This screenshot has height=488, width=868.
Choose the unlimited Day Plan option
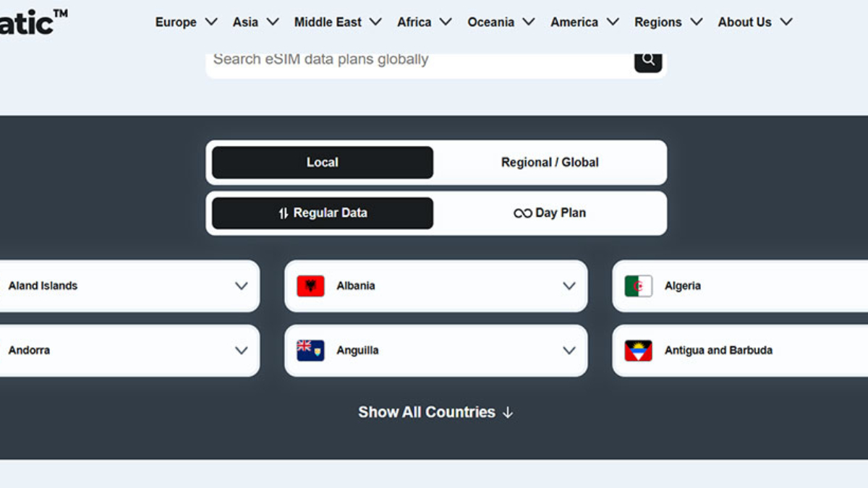click(550, 213)
